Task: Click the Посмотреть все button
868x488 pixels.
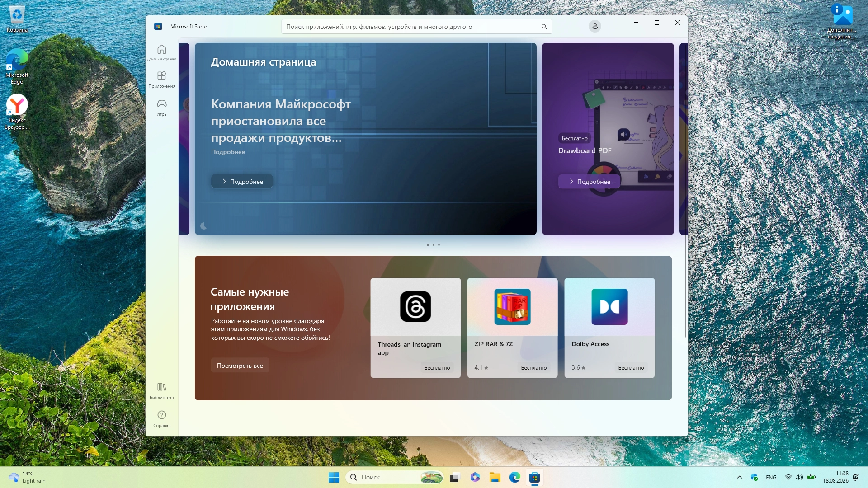Action: pos(240,365)
